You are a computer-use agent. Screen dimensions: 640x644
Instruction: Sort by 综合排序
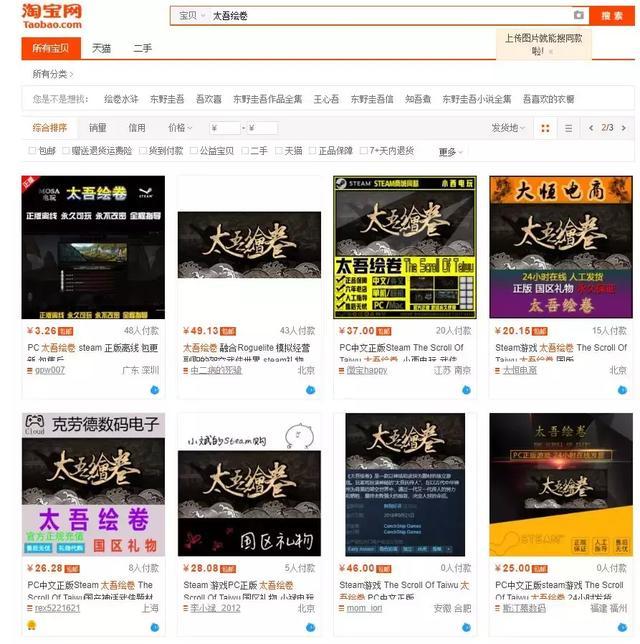pos(49,128)
